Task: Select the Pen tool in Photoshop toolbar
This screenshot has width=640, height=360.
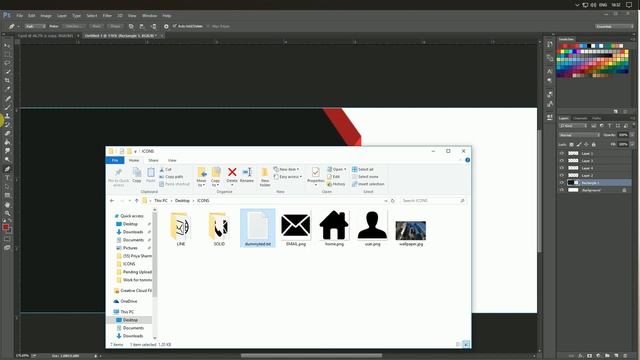Action: [x=7, y=169]
